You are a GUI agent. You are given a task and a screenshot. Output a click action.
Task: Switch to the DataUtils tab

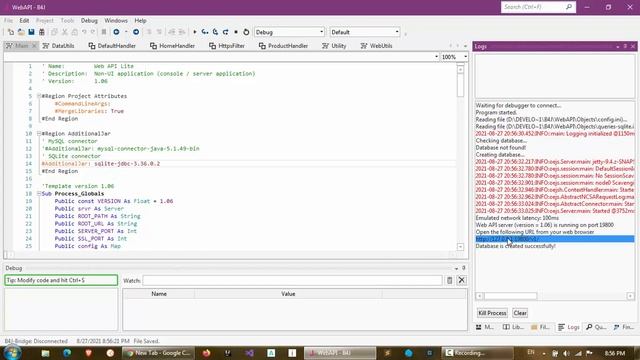58,46
